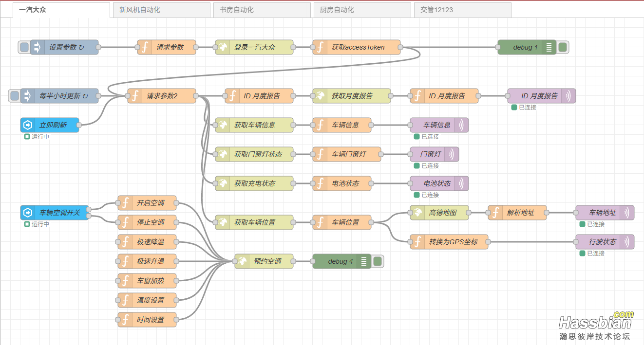The height and width of the screenshot is (345, 644).
Task: Toggle the debug 4 node output button
Action: coord(378,261)
